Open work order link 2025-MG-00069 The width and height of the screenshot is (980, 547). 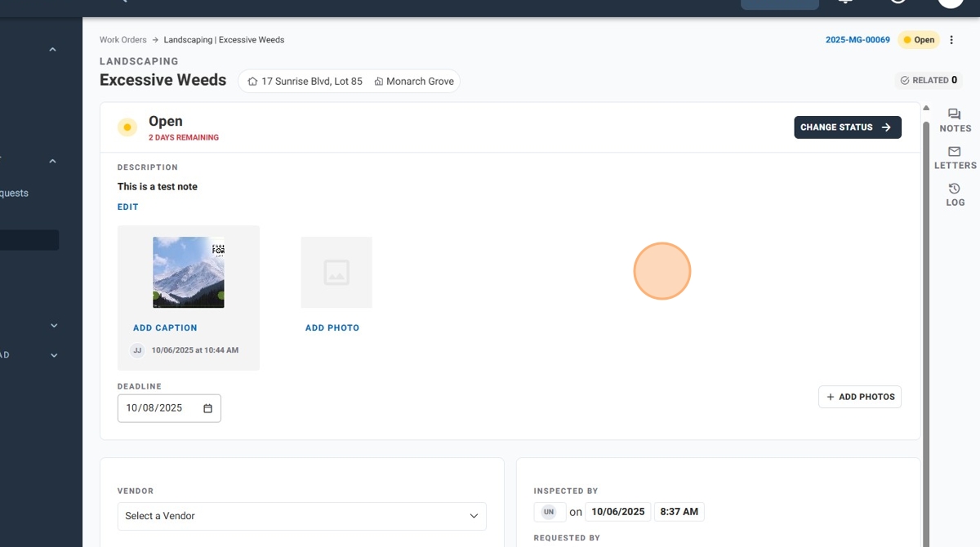(857, 40)
